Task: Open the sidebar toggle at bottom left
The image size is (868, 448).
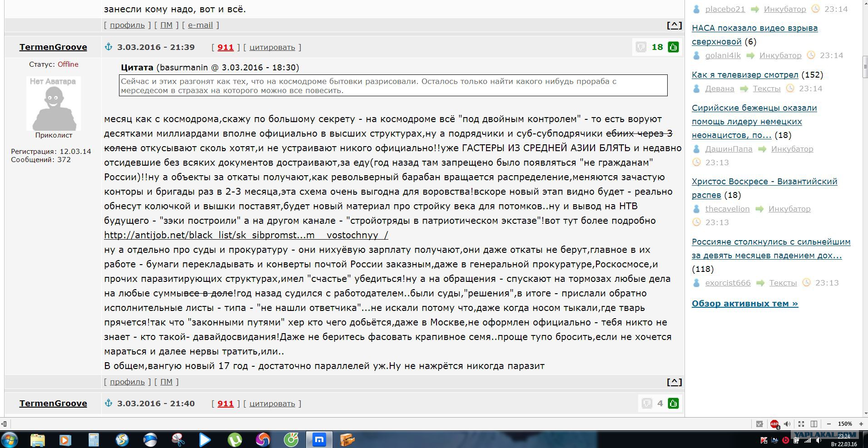Action: click(x=4, y=424)
